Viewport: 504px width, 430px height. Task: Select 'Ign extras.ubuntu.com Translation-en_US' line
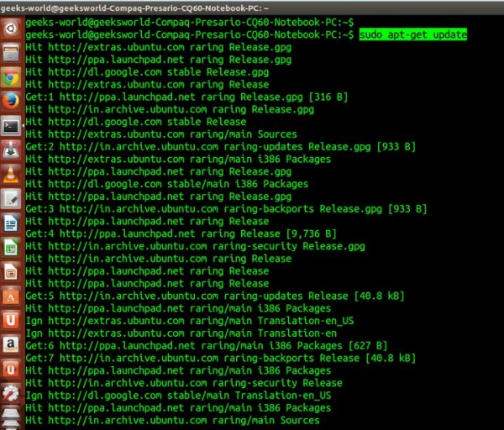click(190, 321)
